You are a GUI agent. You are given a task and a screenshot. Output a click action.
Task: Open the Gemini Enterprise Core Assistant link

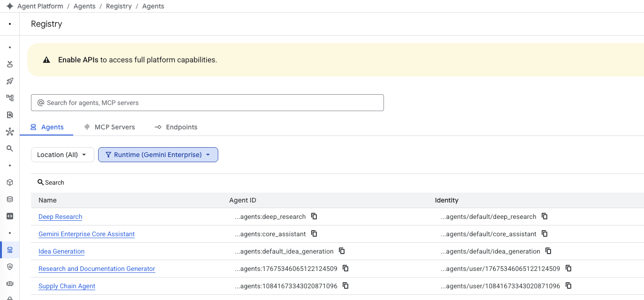click(86, 234)
